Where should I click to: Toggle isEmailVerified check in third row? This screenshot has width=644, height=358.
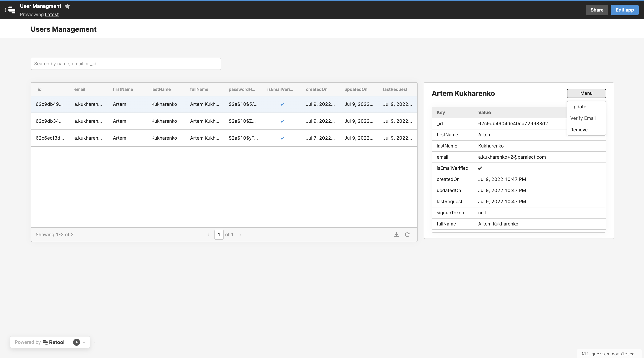282,138
